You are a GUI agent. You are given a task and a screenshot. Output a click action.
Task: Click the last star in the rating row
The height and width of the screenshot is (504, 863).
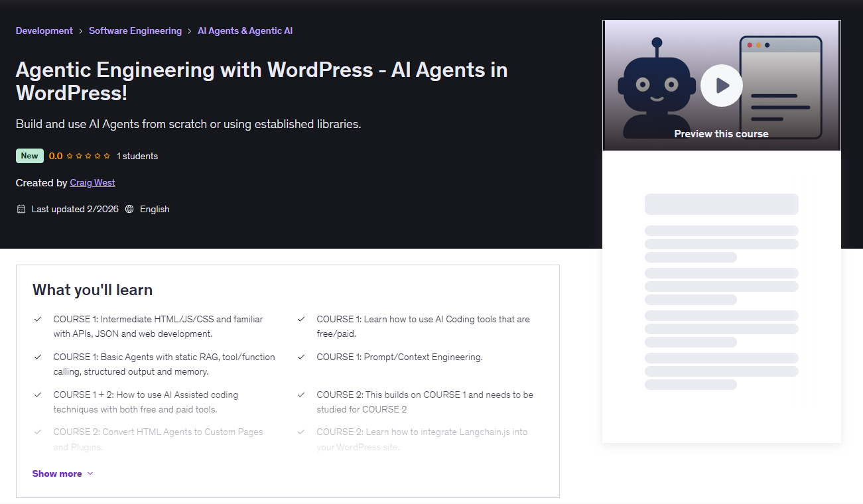click(107, 155)
